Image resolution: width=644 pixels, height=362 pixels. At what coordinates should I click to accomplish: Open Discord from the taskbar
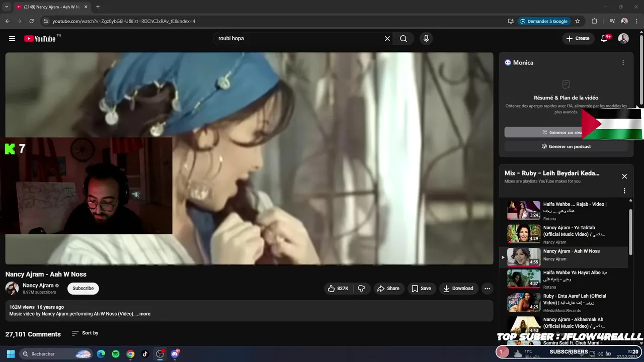click(x=175, y=354)
